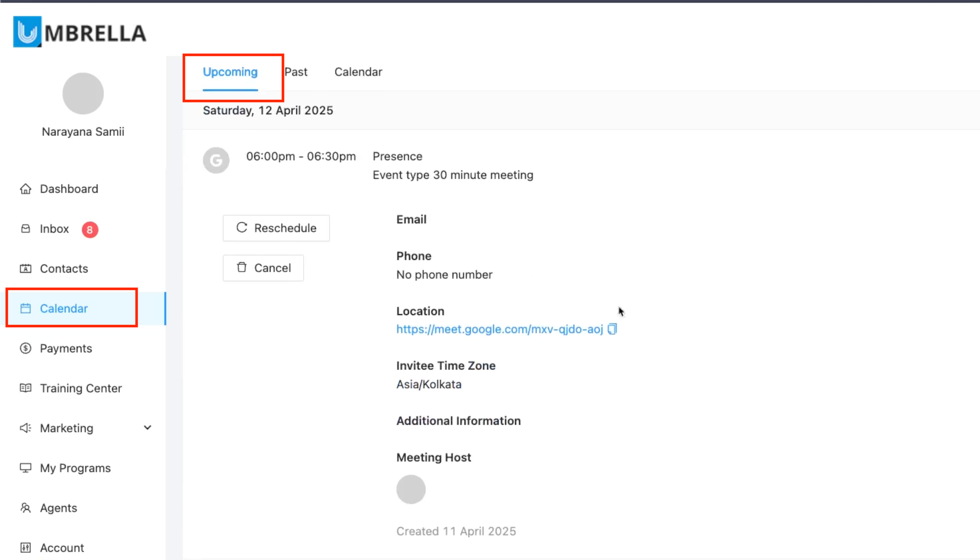Image resolution: width=980 pixels, height=560 pixels.
Task: Click the Account settings icon
Action: 26,548
